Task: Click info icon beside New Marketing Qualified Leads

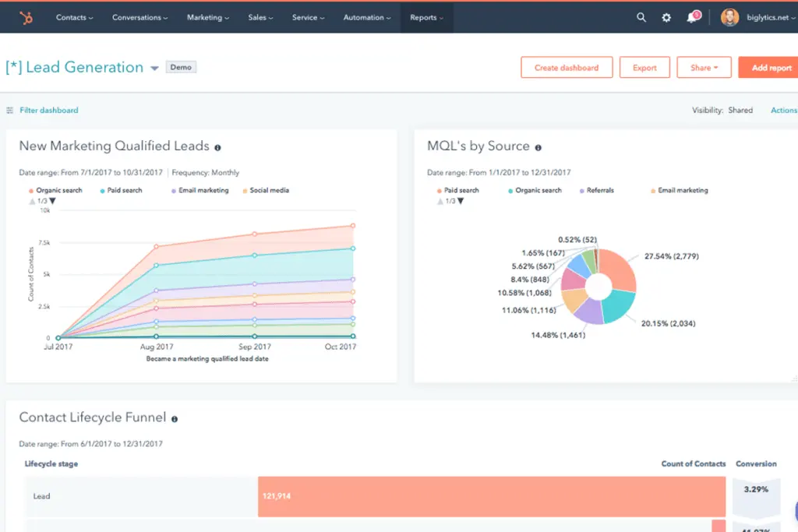Action: pyautogui.click(x=217, y=147)
